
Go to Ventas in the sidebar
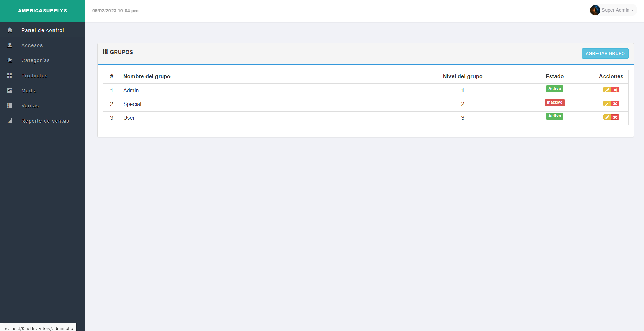click(30, 106)
